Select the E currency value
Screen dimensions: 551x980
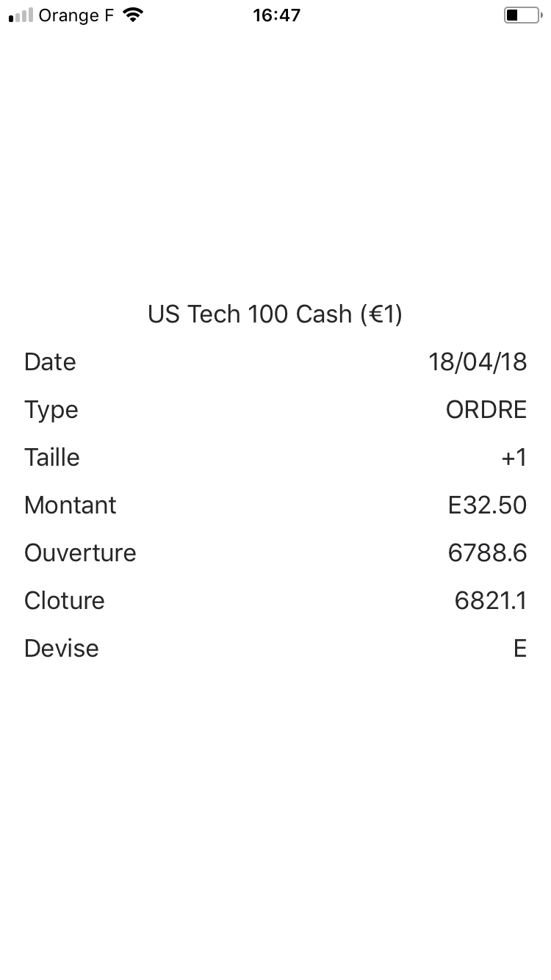[x=520, y=649]
